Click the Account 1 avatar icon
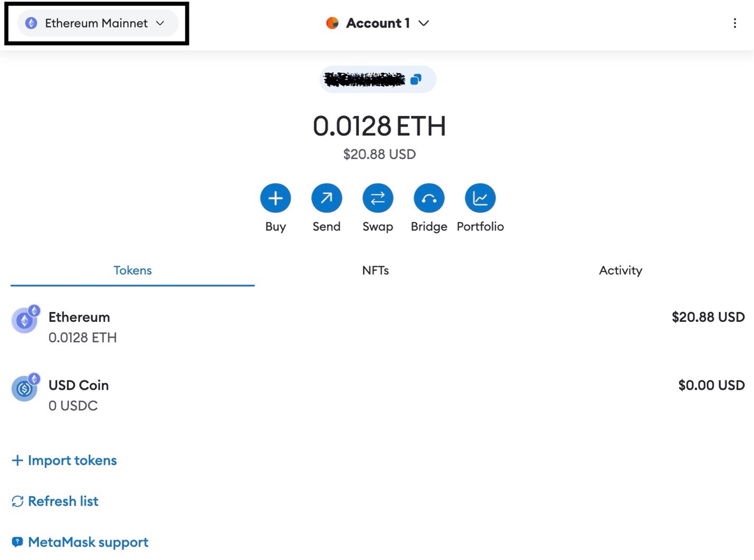This screenshot has height=560, width=754. coord(332,23)
